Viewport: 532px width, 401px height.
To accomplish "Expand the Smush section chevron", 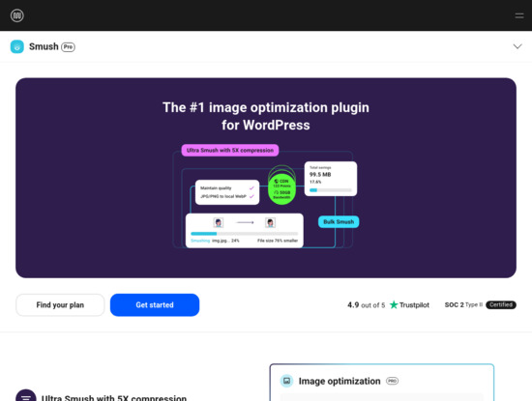I will [x=517, y=46].
